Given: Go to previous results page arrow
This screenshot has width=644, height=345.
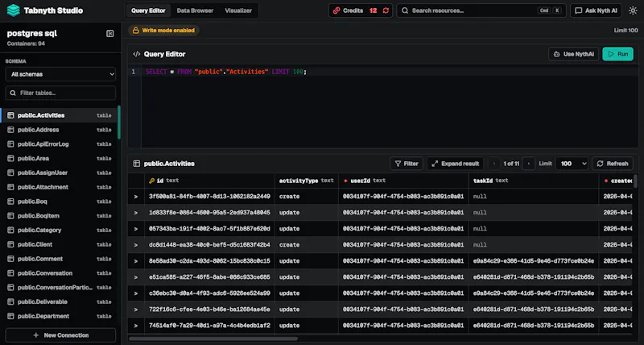Looking at the screenshot, I should tap(494, 164).
